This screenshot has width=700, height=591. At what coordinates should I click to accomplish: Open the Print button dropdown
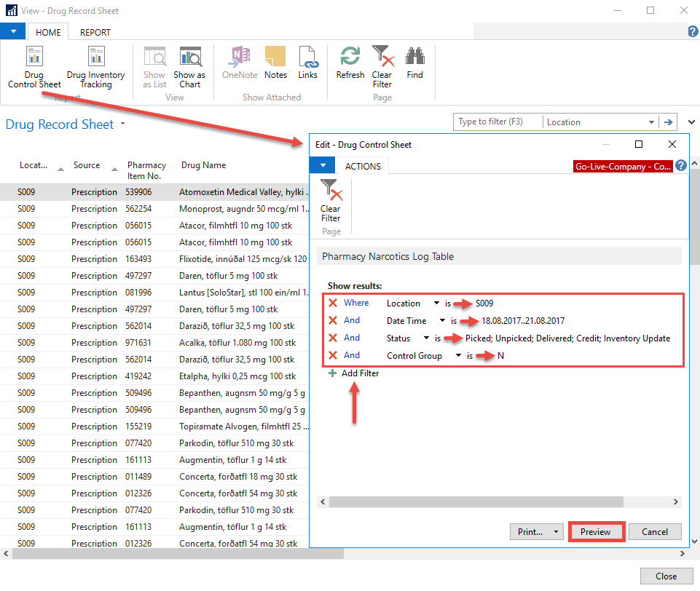tap(555, 532)
